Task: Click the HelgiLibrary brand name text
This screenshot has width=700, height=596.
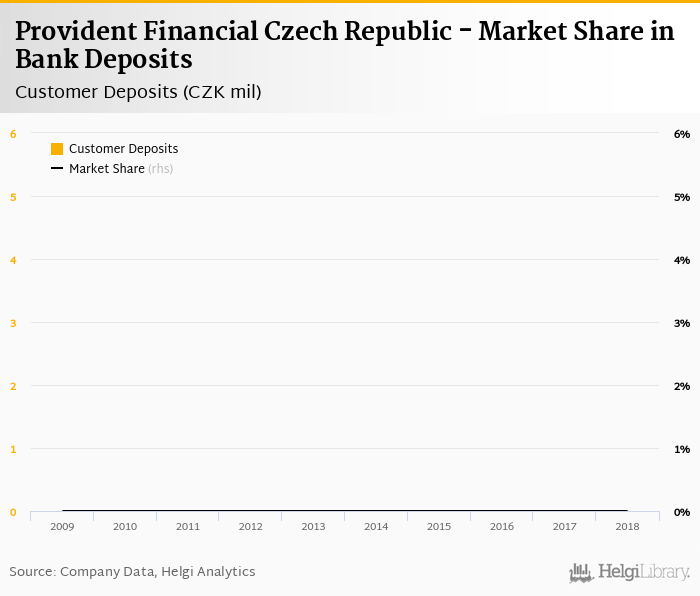Action: coord(644,573)
